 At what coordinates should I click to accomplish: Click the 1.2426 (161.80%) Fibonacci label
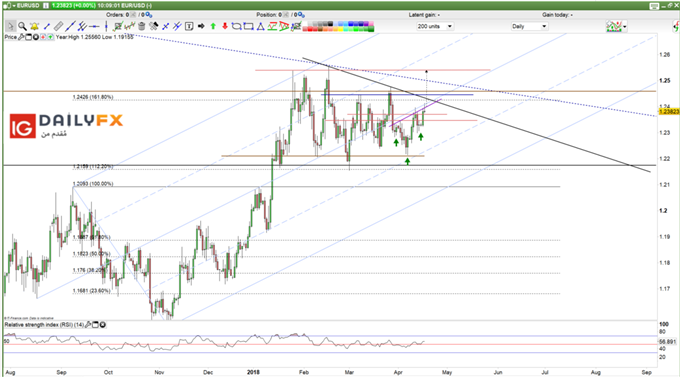92,97
